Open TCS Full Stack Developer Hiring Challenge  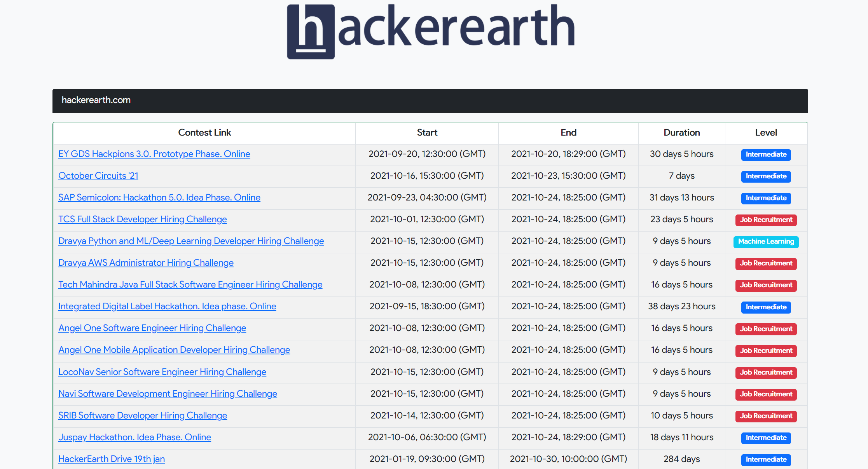pyautogui.click(x=142, y=219)
